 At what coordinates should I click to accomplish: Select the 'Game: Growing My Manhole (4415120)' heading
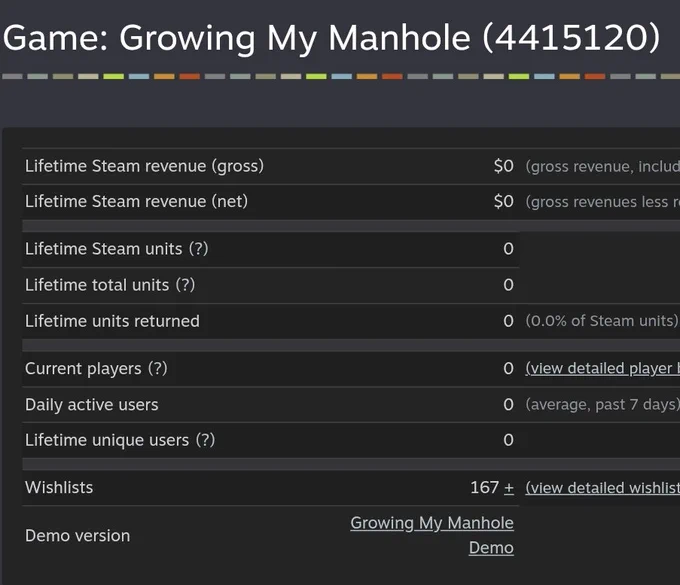(x=331, y=38)
